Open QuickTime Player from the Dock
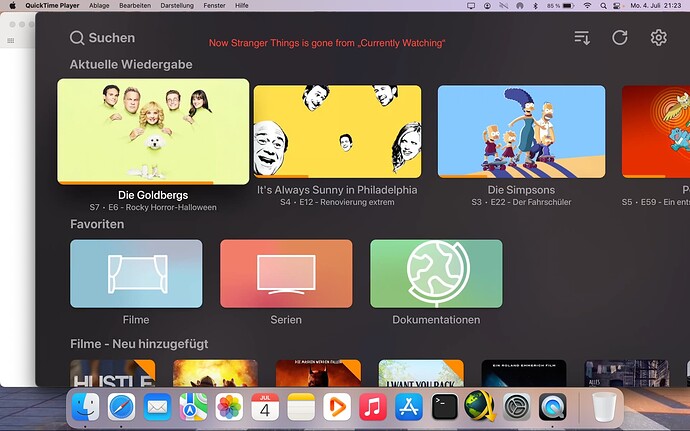Screen dimensions: 690x431 553,407
